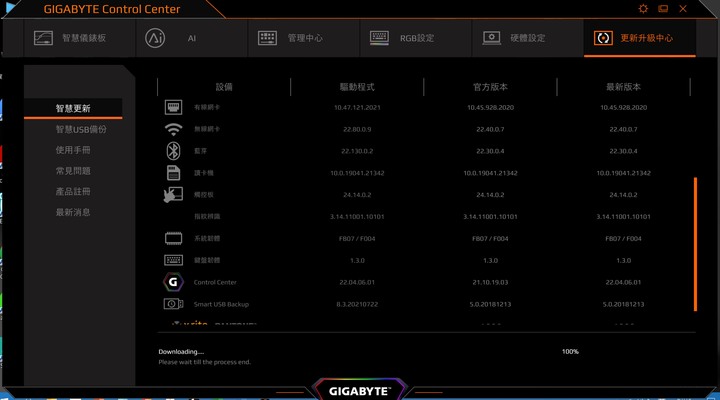
Task: Click the Control Center hexagon G icon
Action: [173, 282]
